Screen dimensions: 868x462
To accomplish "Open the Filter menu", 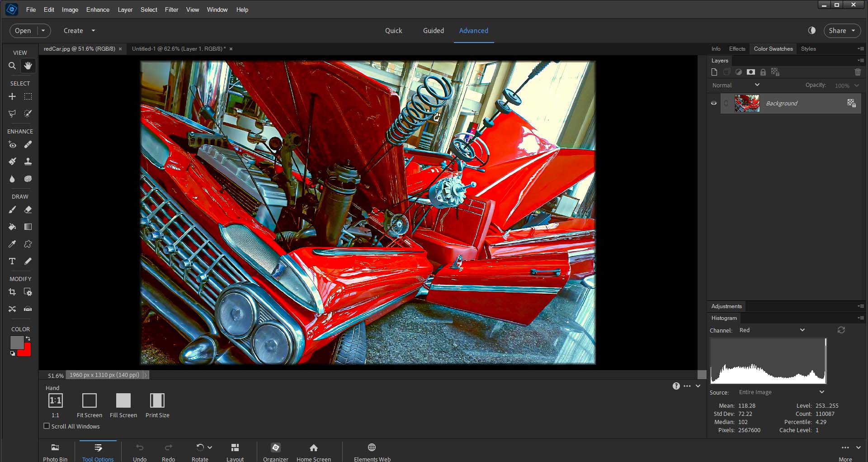I will tap(171, 10).
